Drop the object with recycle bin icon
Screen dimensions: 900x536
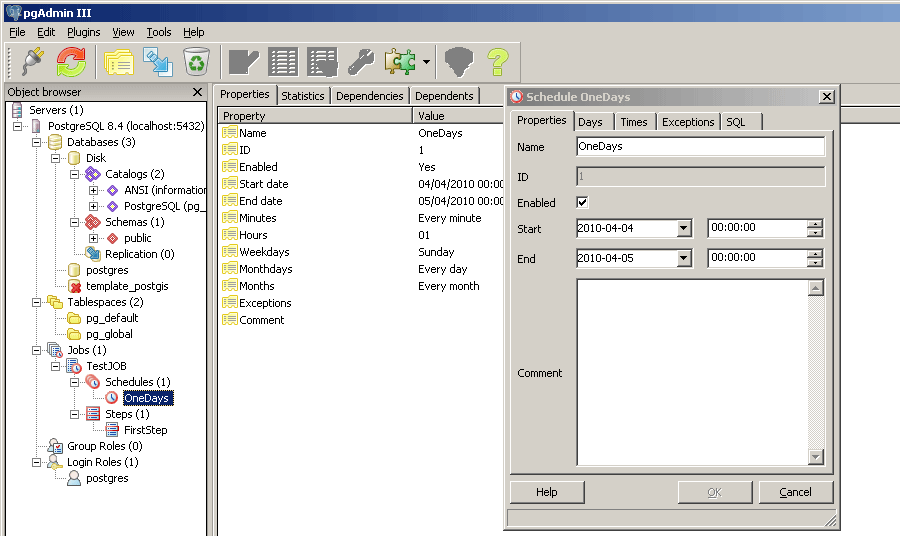(196, 62)
